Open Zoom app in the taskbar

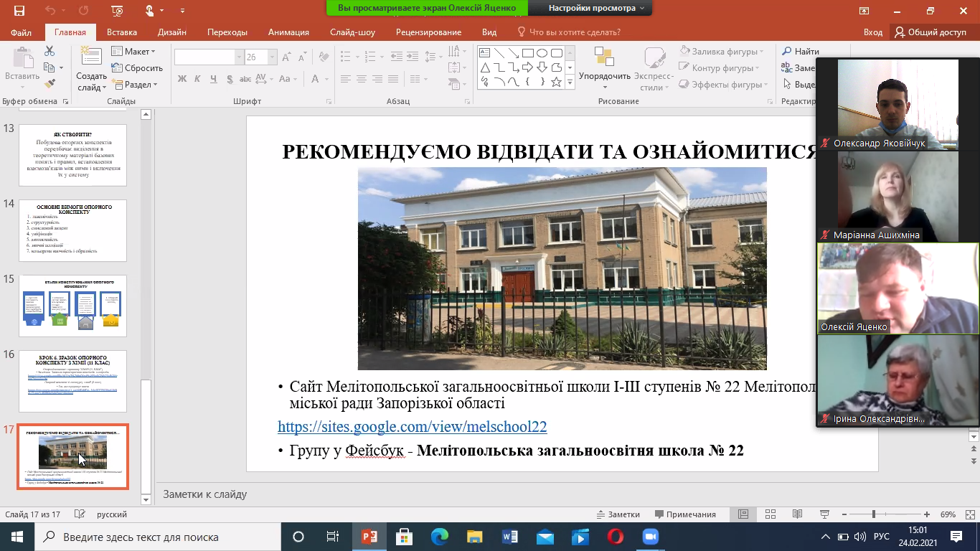pos(651,537)
